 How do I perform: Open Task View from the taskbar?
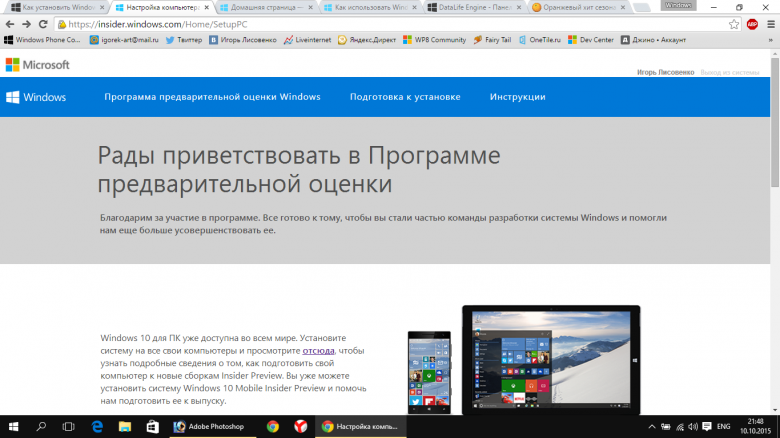pyautogui.click(x=69, y=427)
